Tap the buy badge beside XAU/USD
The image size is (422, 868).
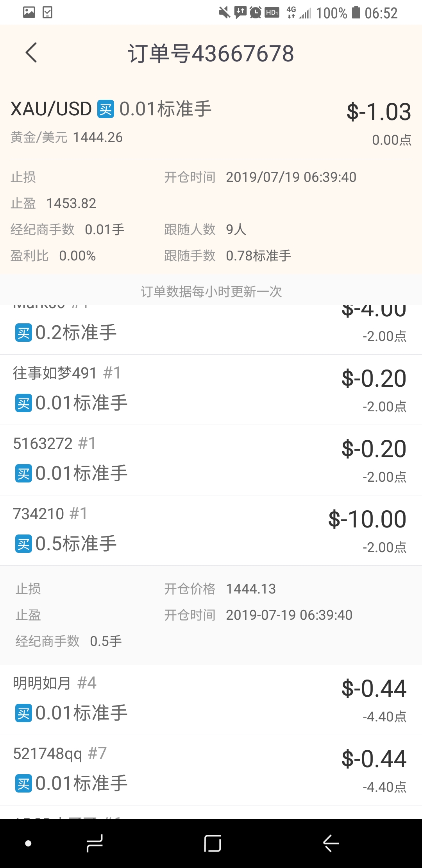(105, 109)
